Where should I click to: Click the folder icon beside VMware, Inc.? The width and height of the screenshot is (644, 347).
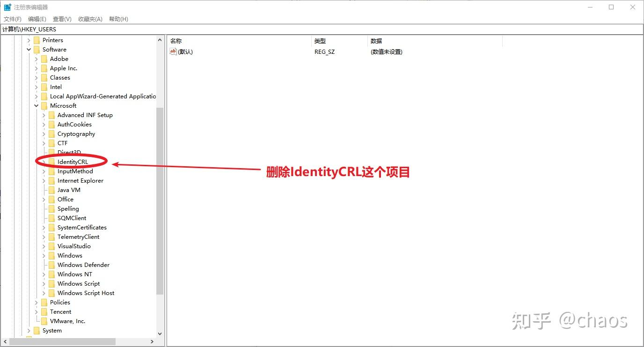44,321
